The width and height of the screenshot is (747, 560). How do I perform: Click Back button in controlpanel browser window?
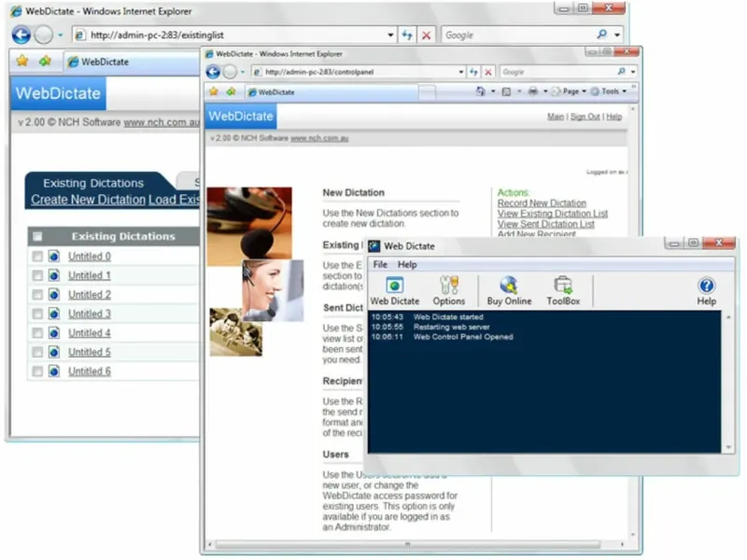pyautogui.click(x=213, y=72)
